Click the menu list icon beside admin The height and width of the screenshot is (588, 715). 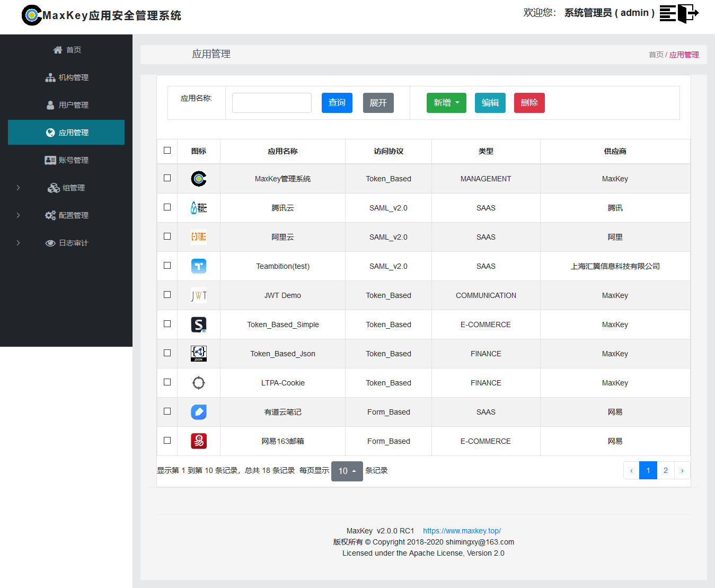coord(667,13)
